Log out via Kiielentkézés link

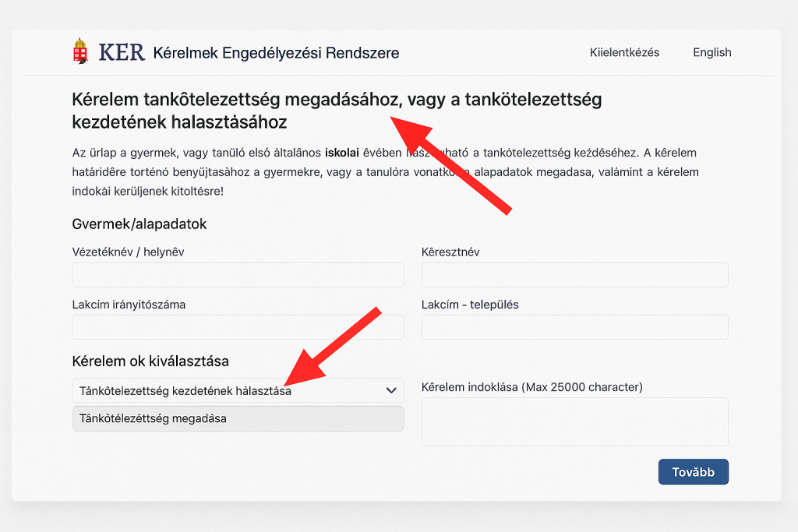point(624,52)
